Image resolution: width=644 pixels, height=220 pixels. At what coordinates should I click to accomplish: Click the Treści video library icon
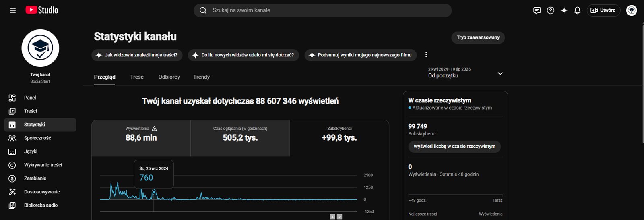(x=12, y=111)
